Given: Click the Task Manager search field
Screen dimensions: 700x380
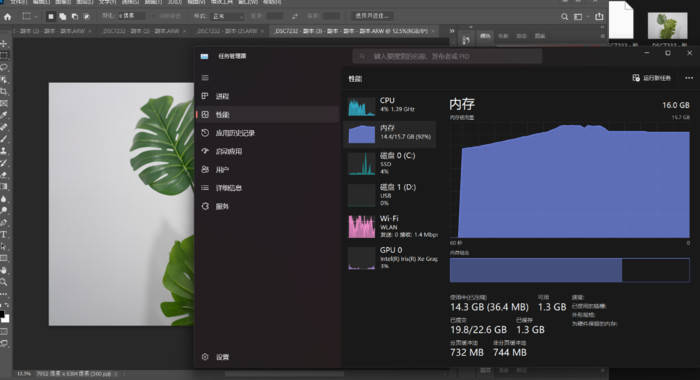Looking at the screenshot, I should 447,56.
